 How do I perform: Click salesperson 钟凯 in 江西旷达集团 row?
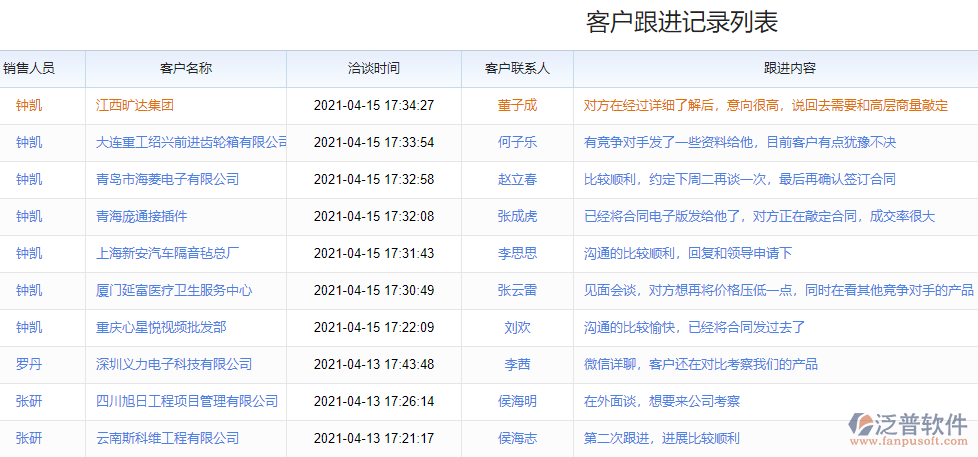point(29,105)
